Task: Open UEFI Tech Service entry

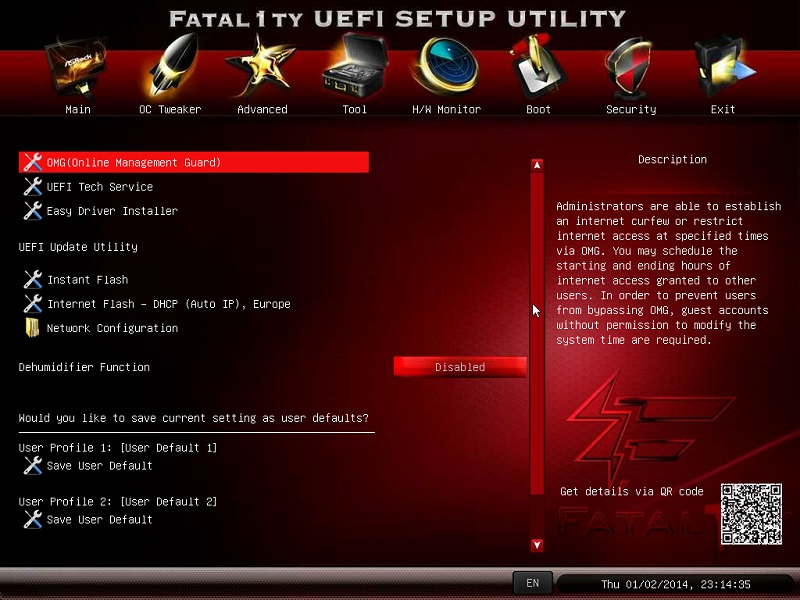Action: coord(99,187)
